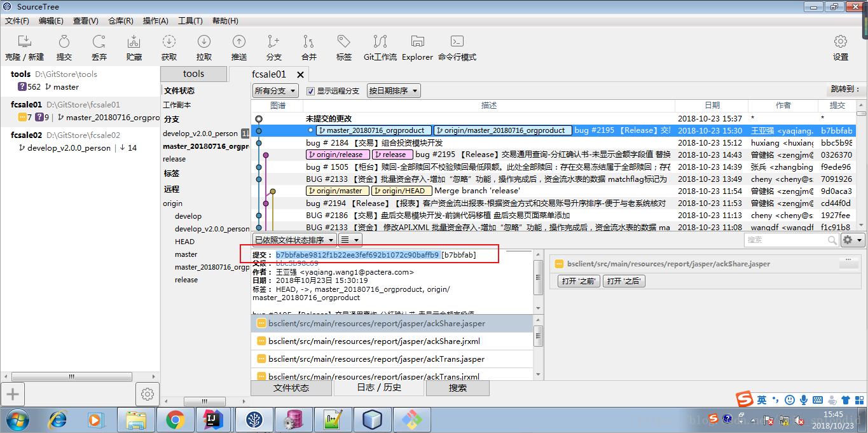Open the 编辑(E) menu
Screen dimensions: 868x433
point(51,21)
